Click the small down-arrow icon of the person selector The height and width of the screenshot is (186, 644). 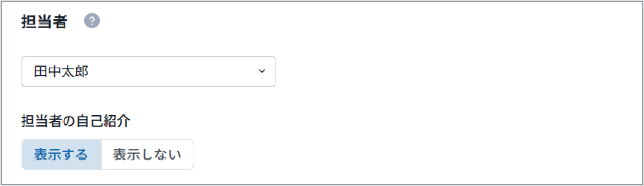pos(262,72)
